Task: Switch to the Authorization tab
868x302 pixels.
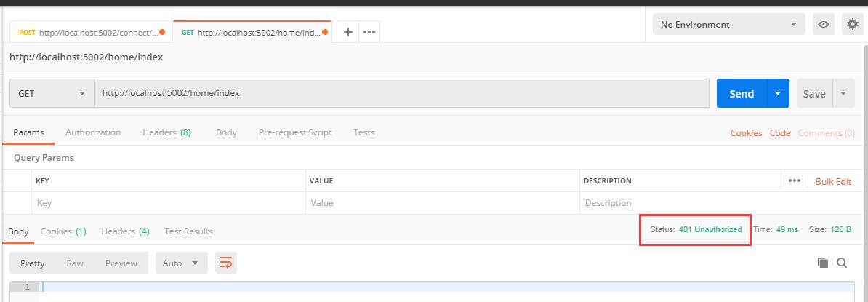Action: pos(93,132)
